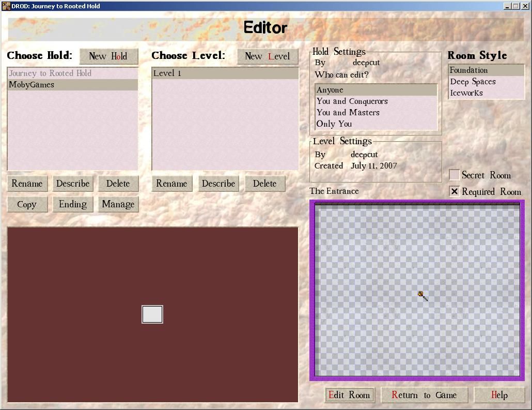Open the editor Help

pos(499,394)
